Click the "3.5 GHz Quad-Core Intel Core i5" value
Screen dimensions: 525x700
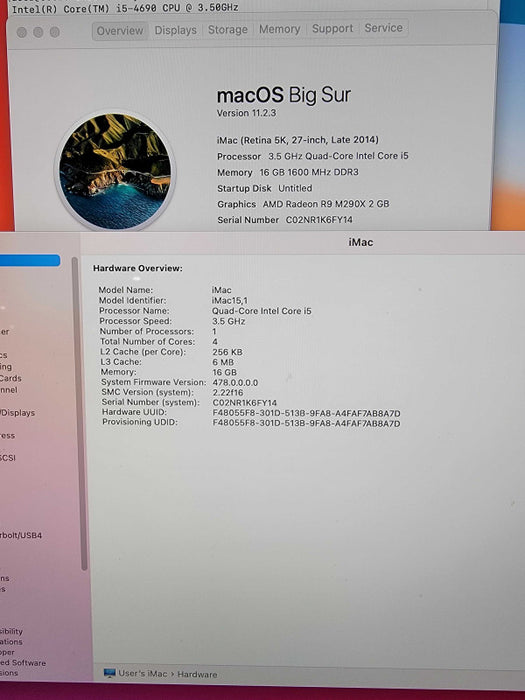pyautogui.click(x=338, y=156)
